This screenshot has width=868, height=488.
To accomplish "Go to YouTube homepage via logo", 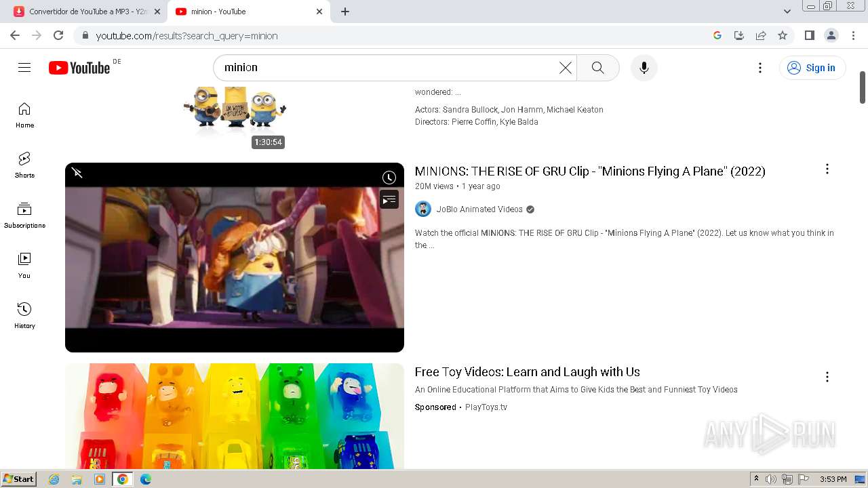I will point(79,68).
